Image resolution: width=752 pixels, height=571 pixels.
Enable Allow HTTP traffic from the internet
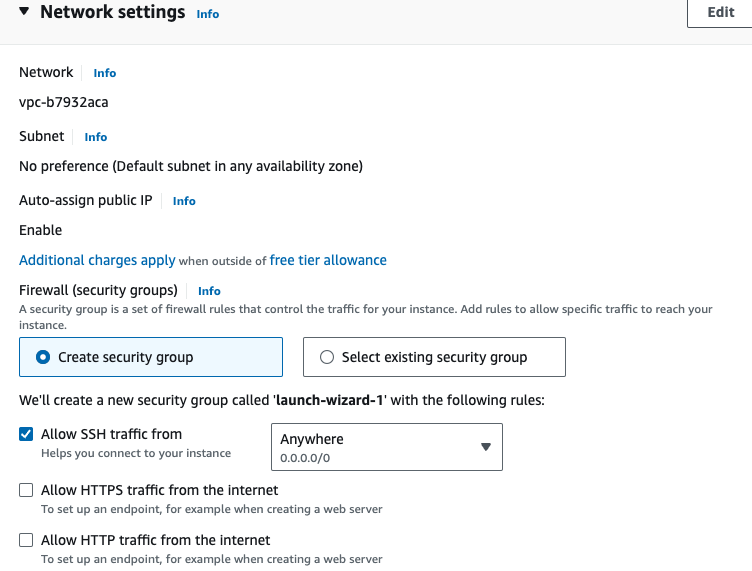pos(26,540)
